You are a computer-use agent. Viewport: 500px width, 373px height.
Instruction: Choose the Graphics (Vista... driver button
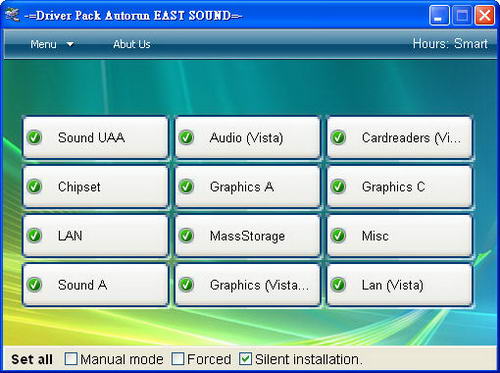[x=247, y=285]
